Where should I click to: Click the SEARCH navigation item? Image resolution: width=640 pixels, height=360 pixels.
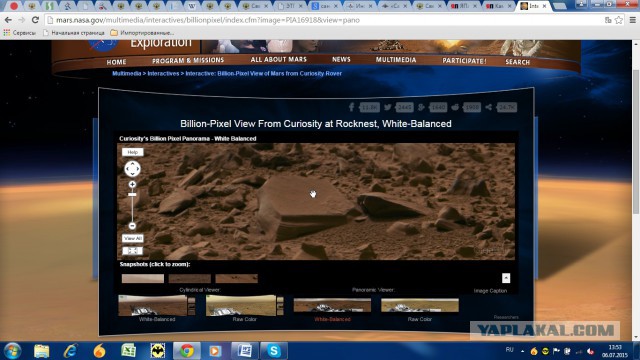click(518, 62)
